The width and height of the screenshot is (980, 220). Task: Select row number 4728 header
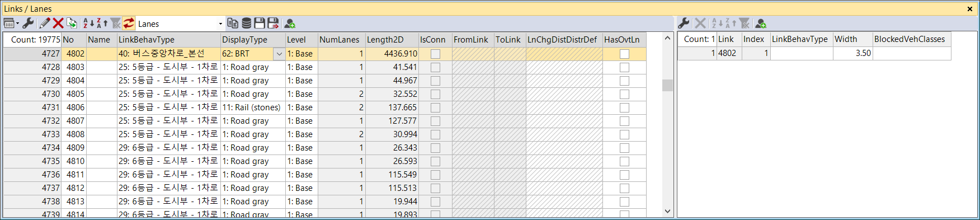[32, 67]
